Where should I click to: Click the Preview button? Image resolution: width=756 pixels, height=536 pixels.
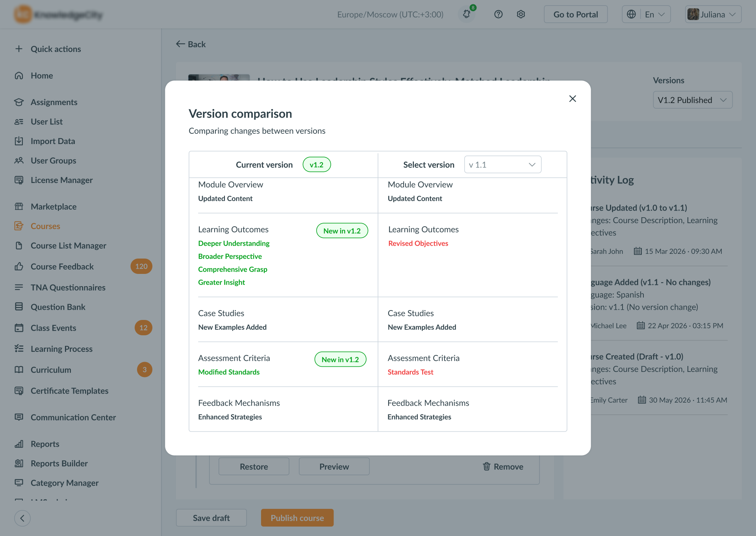point(334,466)
